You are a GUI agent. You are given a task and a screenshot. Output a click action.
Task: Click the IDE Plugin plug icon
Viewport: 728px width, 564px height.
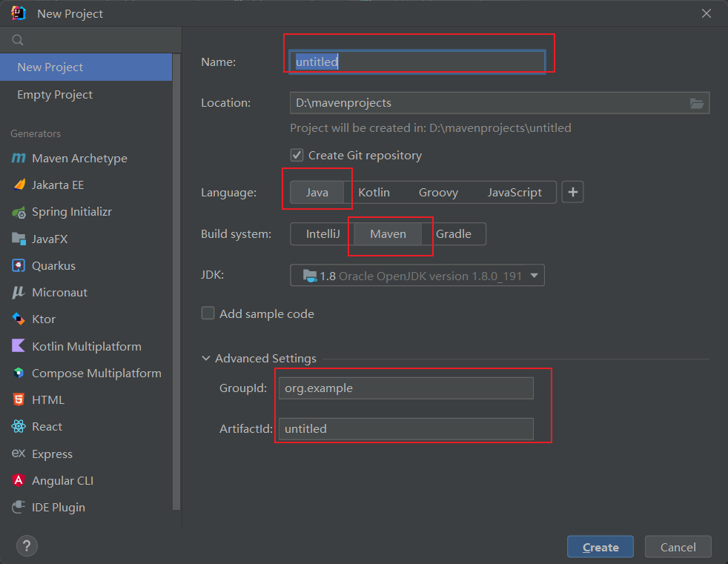[19, 507]
